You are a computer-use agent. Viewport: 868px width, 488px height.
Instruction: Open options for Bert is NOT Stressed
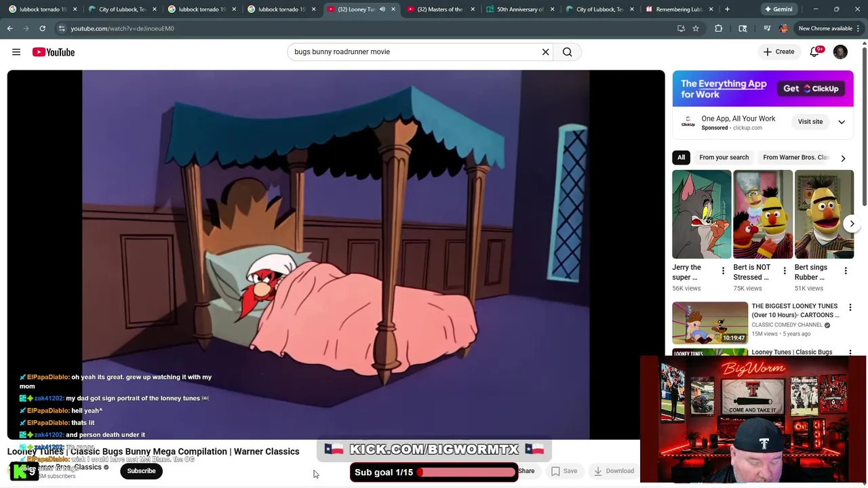[785, 271]
